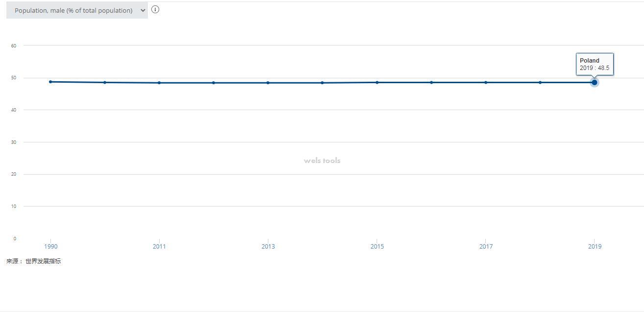
Task: Select the 1990 data point on line
Action: click(50, 82)
